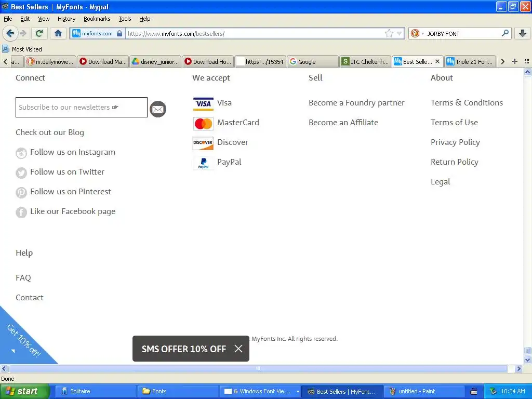Open the Tools menu
Viewport: 532px width, 399px height.
(125, 19)
